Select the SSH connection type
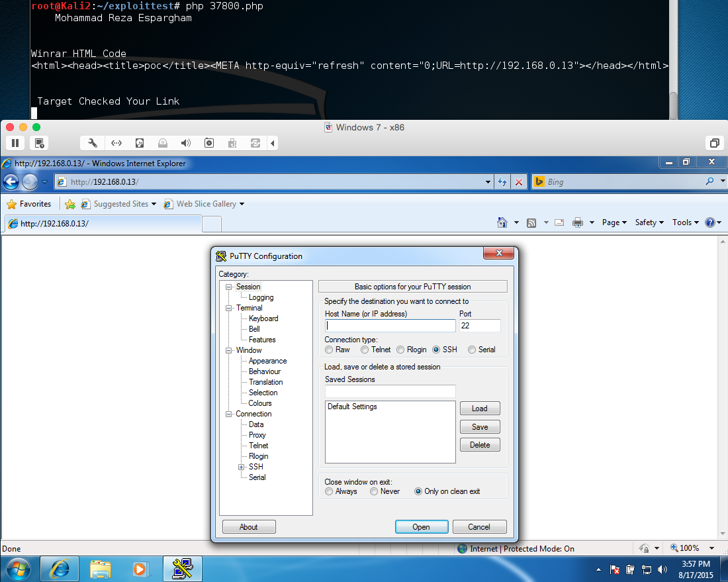Screen dimensions: 728x582 pyautogui.click(x=436, y=350)
